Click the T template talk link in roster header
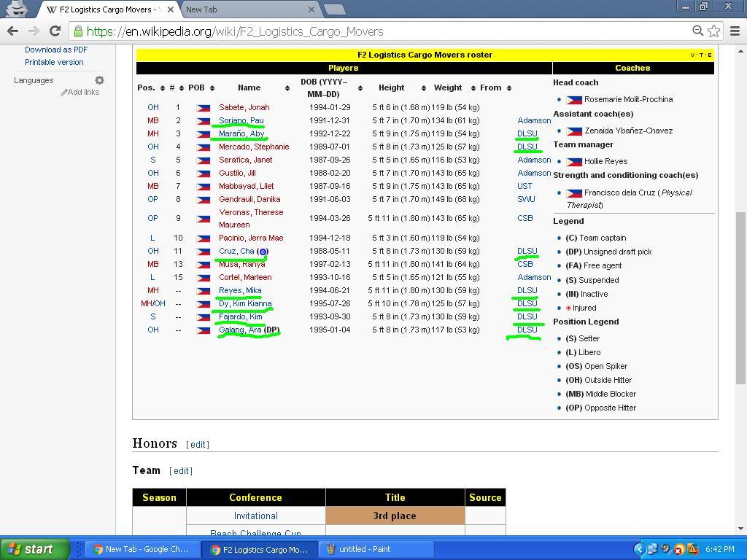Screen dimensions: 747x560 (x=701, y=55)
